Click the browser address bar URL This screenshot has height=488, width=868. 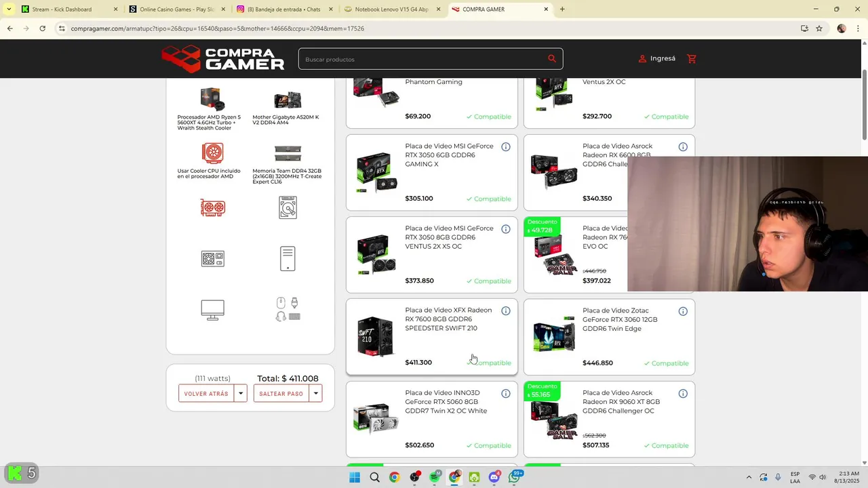(217, 28)
